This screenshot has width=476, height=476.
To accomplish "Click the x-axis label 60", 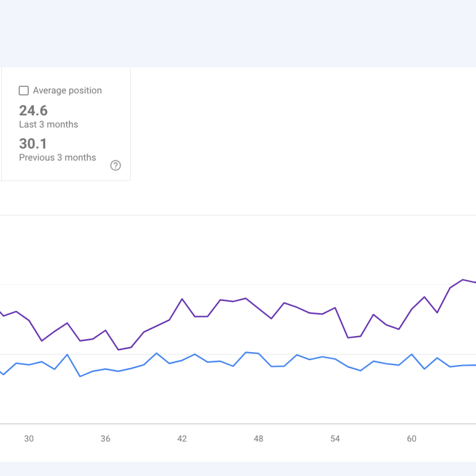I will [x=412, y=439].
